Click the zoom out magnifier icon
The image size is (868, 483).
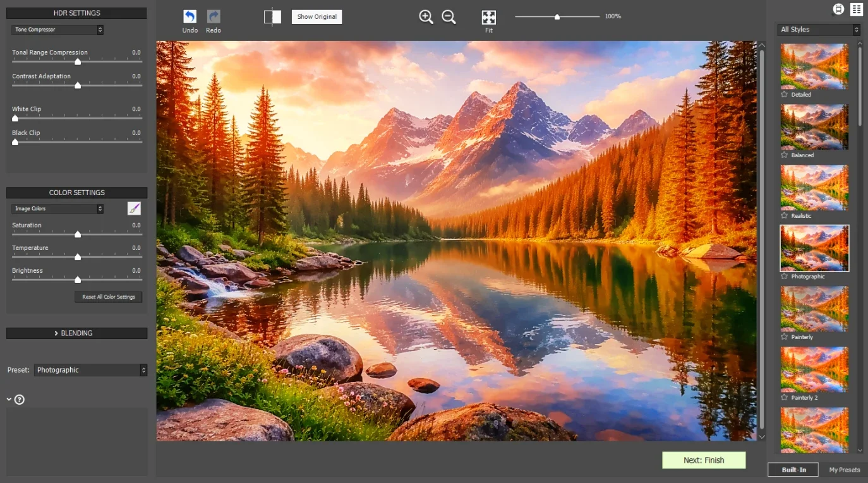(x=449, y=17)
